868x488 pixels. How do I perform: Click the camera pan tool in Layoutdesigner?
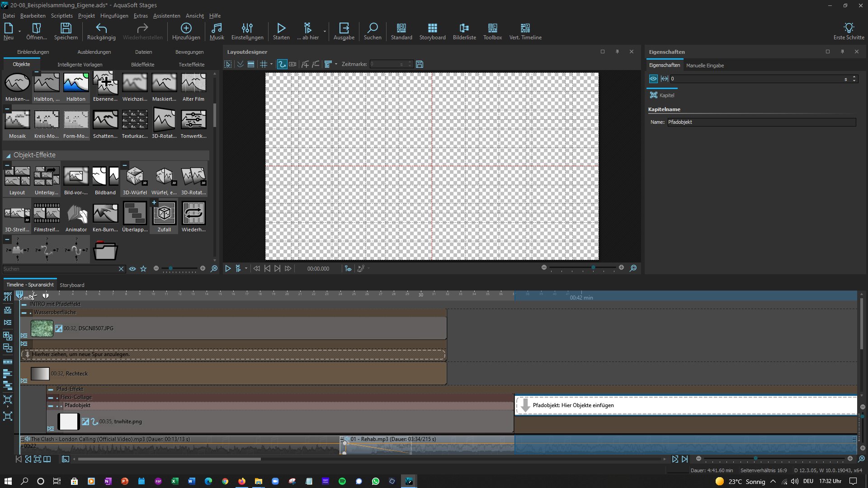[x=292, y=64]
